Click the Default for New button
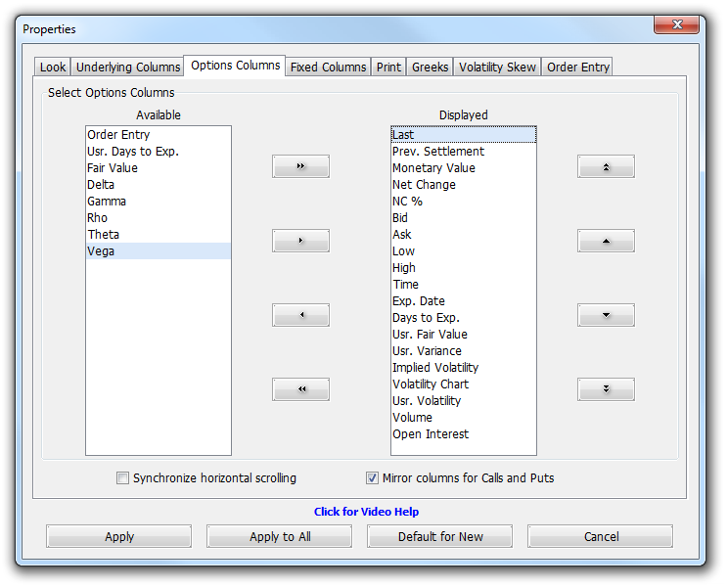Image resolution: width=728 pixels, height=588 pixels. click(x=440, y=536)
